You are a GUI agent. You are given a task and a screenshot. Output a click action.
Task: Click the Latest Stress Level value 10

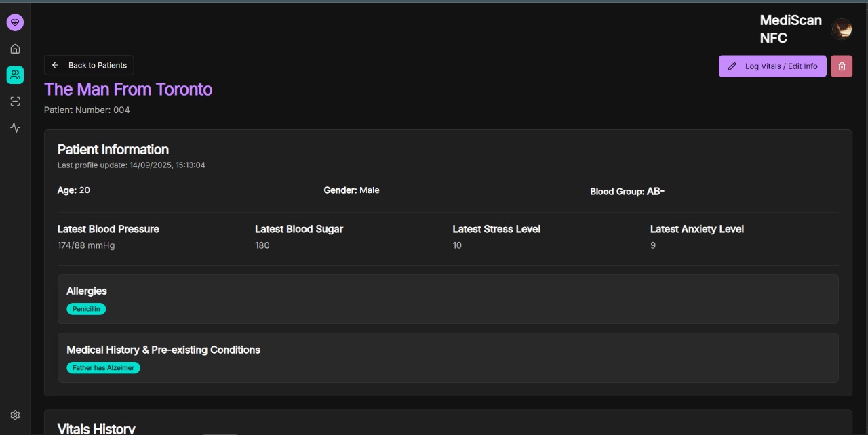coord(457,245)
